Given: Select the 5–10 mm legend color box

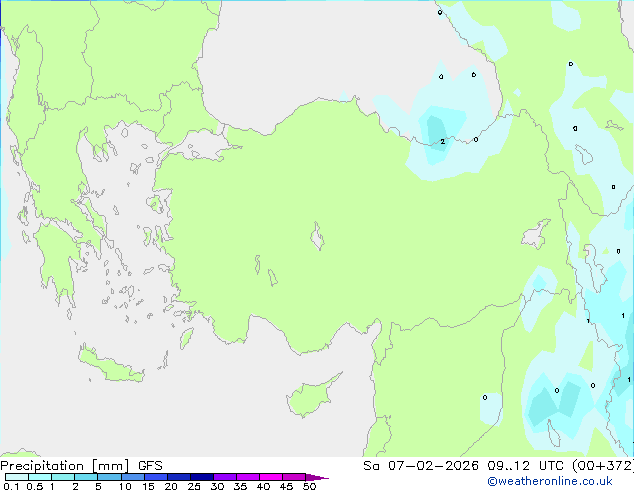Looking at the screenshot, I should coord(109,477).
